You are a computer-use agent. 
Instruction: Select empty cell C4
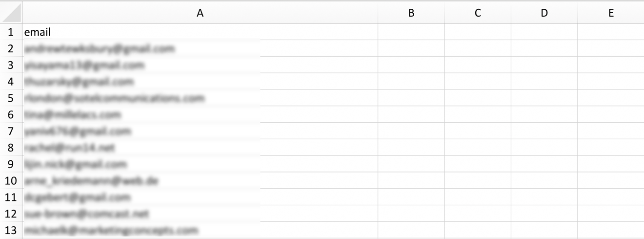tap(478, 81)
